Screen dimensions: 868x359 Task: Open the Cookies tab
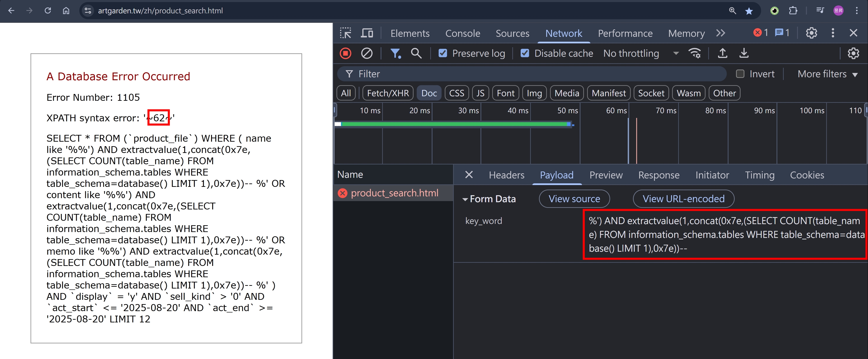click(807, 175)
